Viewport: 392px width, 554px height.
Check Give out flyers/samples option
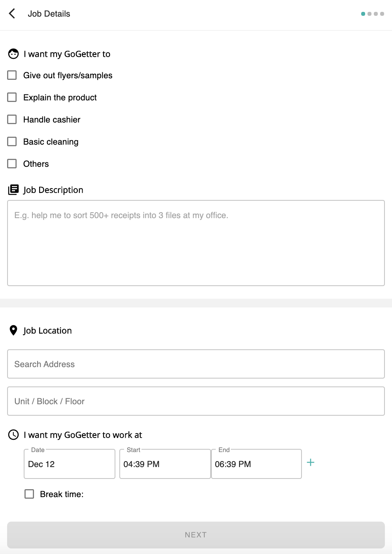(12, 75)
